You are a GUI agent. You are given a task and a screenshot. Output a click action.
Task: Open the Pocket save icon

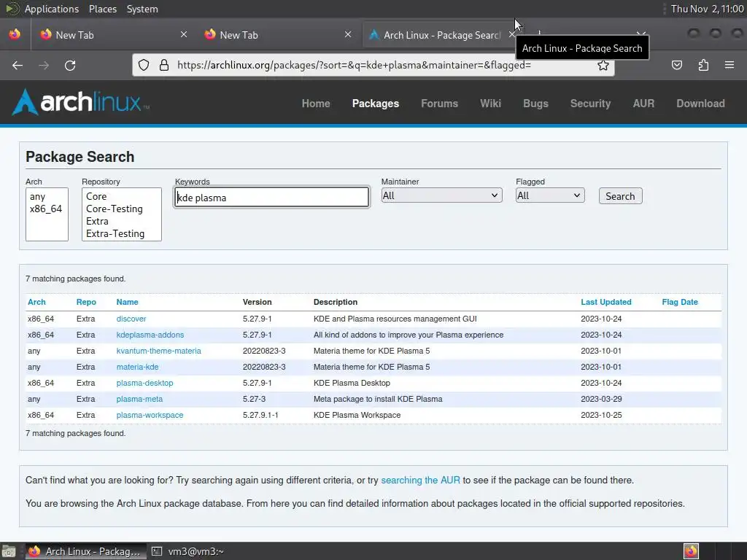point(676,65)
